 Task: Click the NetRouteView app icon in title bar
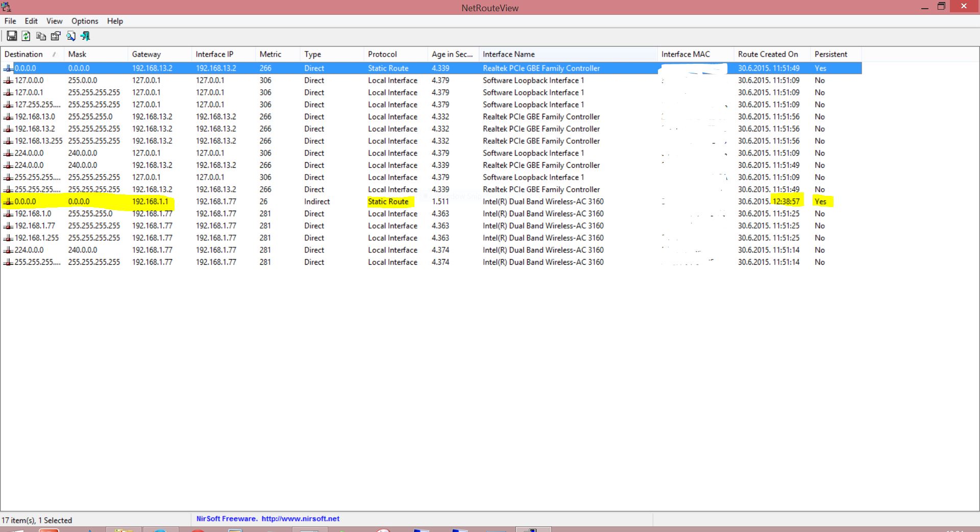pos(6,7)
